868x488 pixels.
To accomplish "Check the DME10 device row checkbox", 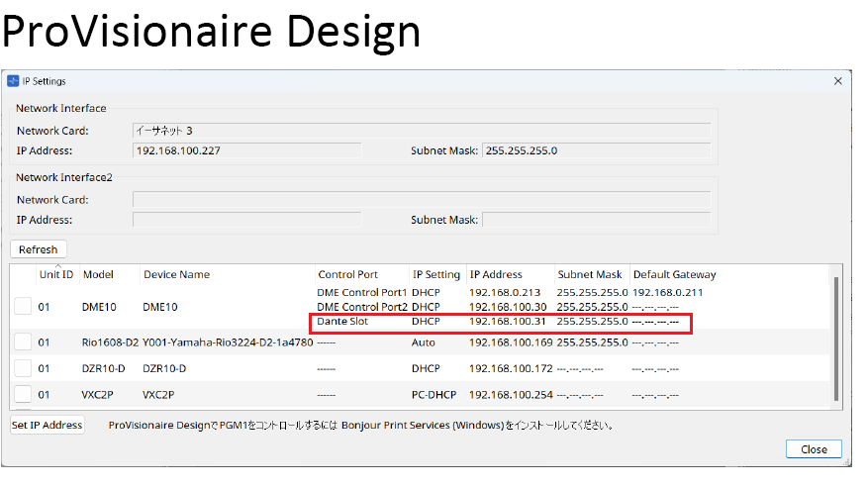I will pyautogui.click(x=23, y=306).
